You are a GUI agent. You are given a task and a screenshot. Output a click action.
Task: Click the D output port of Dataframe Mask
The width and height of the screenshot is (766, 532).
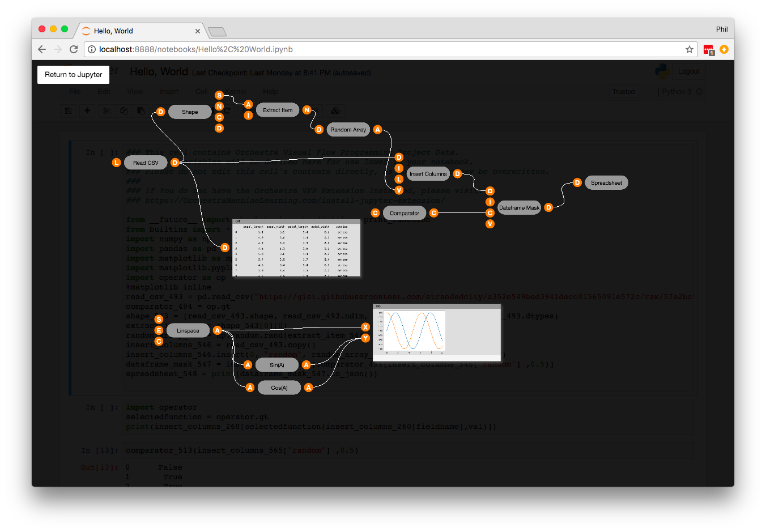(549, 208)
